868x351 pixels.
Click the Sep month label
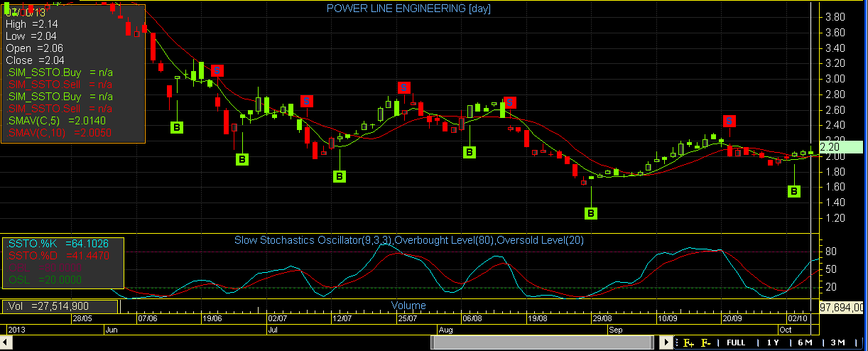(x=615, y=330)
